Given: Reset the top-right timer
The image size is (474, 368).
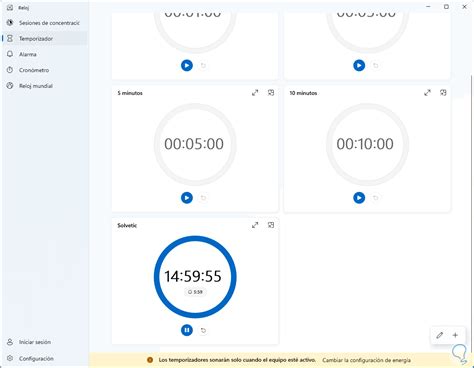Looking at the screenshot, I should [x=376, y=65].
